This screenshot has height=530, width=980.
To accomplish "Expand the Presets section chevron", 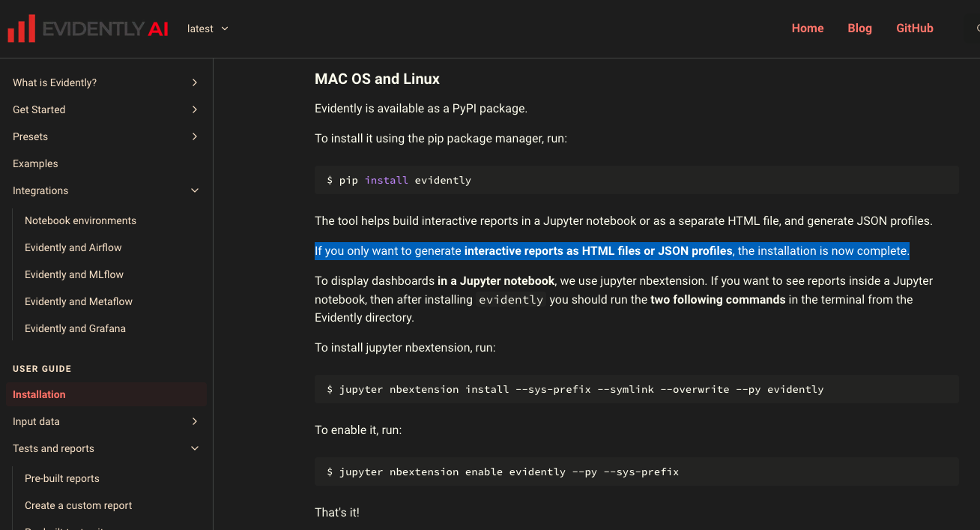I will [194, 136].
